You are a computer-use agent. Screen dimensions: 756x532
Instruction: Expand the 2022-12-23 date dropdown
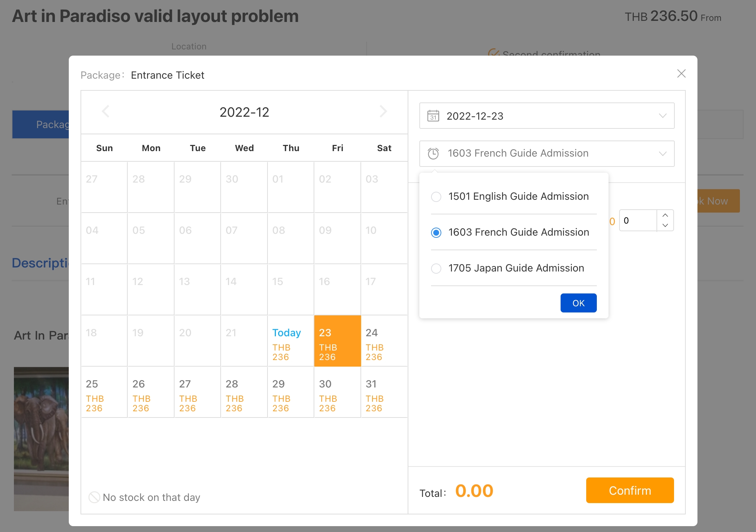tap(662, 116)
